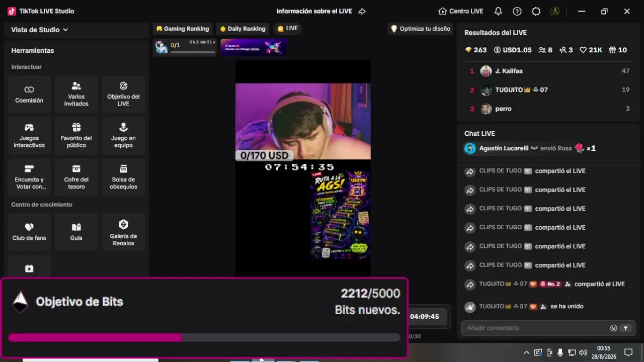Open the Windows notification center
Image resolution: width=644 pixels, height=362 pixels.
click(x=628, y=352)
